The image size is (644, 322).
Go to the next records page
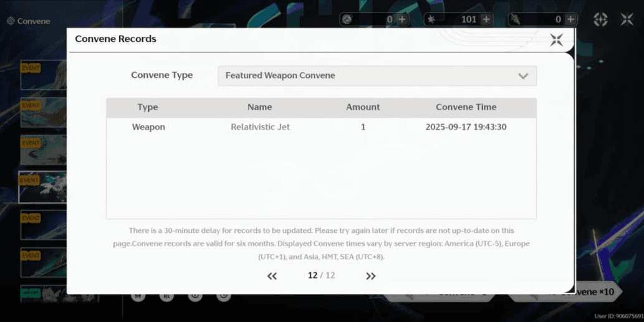tap(371, 276)
